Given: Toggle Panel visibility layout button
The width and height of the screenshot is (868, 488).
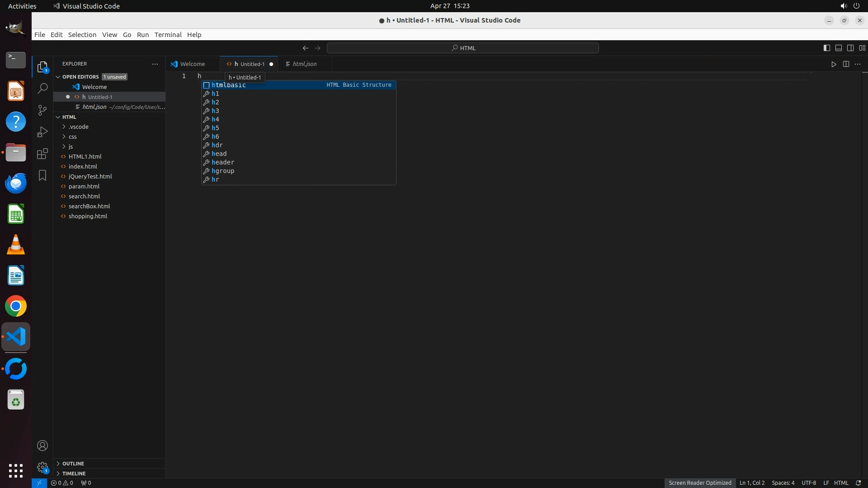Looking at the screenshot, I should point(838,48).
